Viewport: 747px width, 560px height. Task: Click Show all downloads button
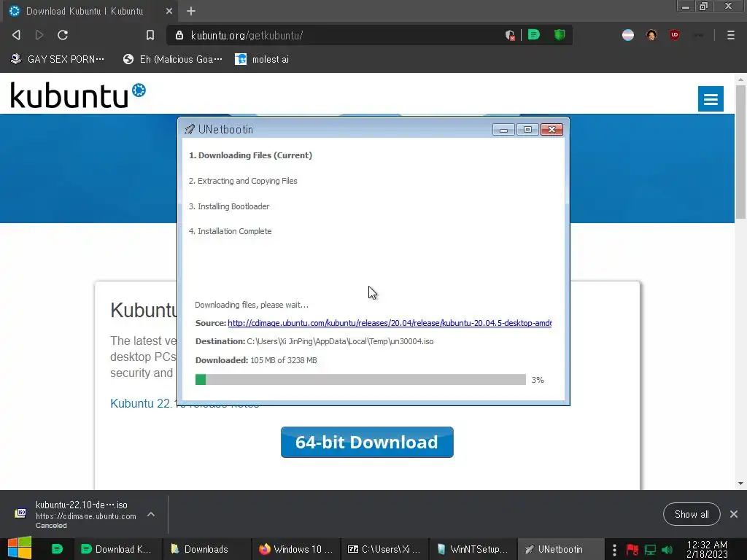point(692,514)
